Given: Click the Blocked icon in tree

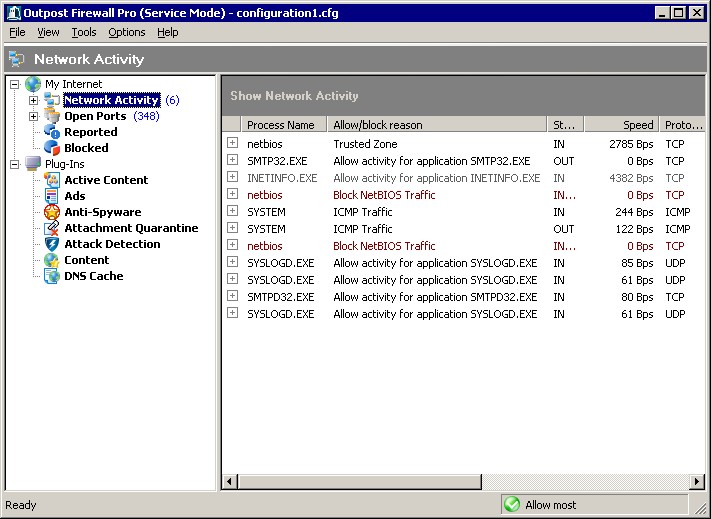Looking at the screenshot, I should coord(52,148).
